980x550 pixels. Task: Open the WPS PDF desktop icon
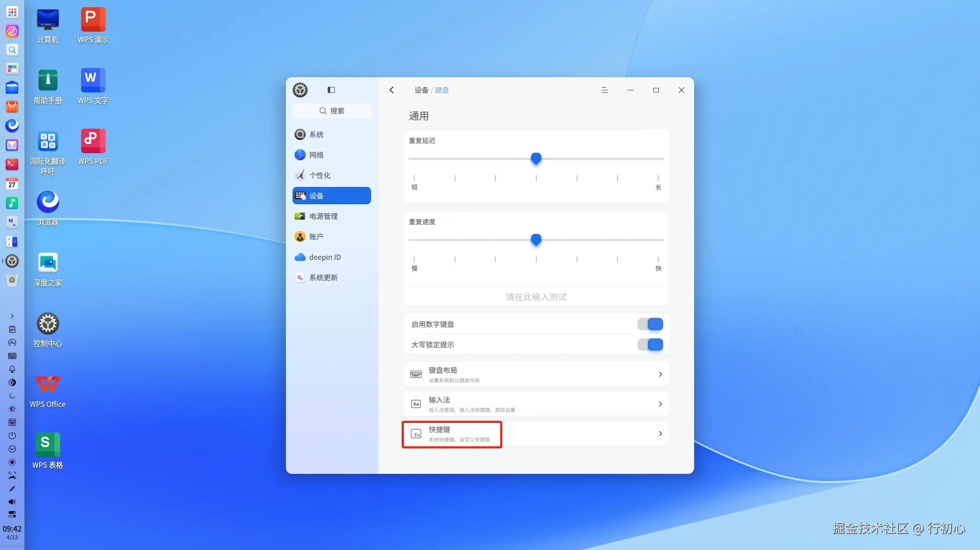coord(93,148)
